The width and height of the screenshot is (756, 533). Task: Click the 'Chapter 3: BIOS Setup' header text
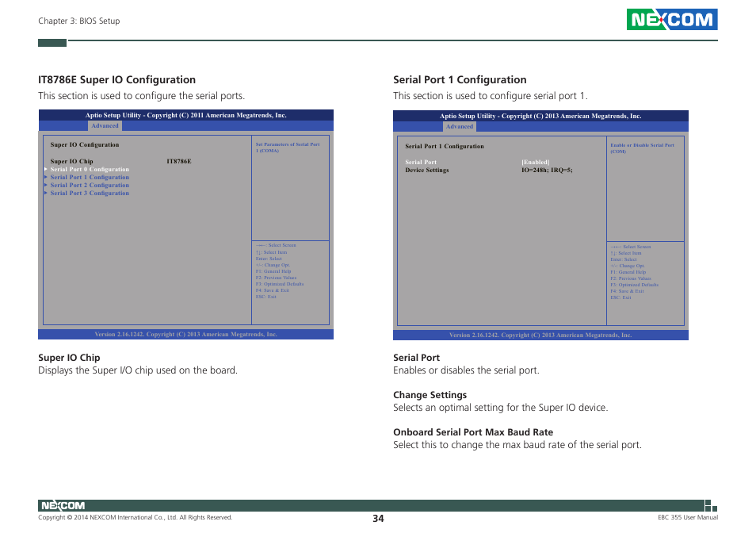pyautogui.click(x=79, y=21)
